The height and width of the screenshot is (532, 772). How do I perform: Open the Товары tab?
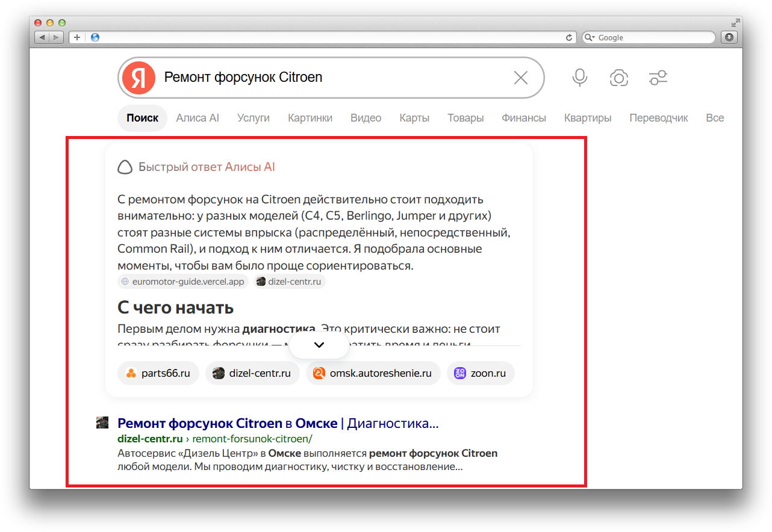[x=465, y=118]
